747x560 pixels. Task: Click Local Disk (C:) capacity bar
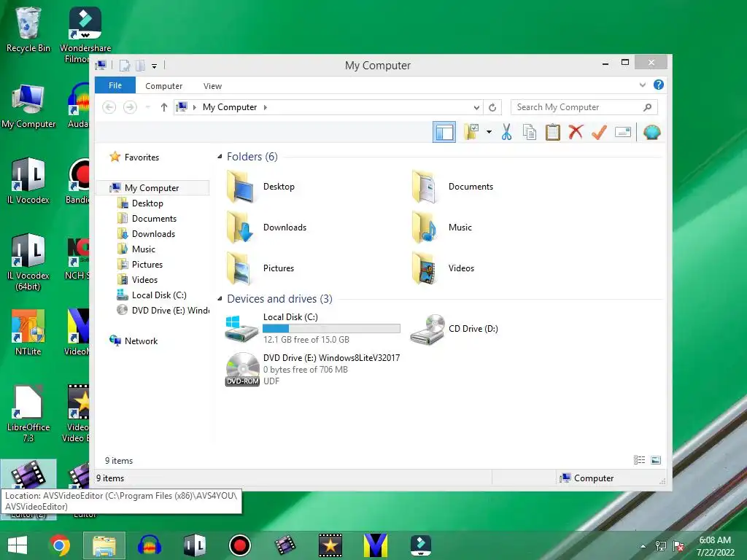[332, 328]
